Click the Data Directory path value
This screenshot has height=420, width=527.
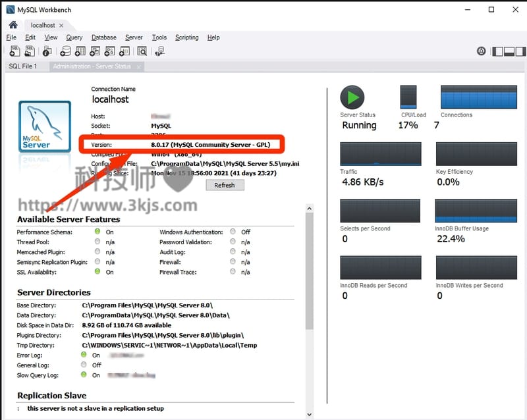coord(155,315)
